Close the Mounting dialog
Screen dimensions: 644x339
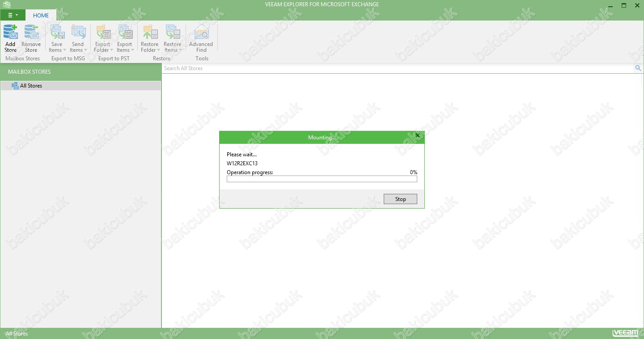click(x=418, y=135)
